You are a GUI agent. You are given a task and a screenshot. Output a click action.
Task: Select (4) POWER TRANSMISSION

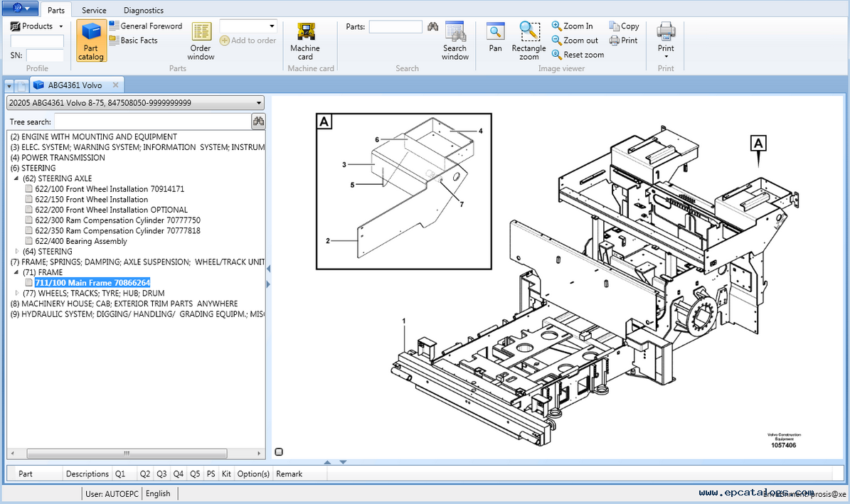[x=58, y=157]
